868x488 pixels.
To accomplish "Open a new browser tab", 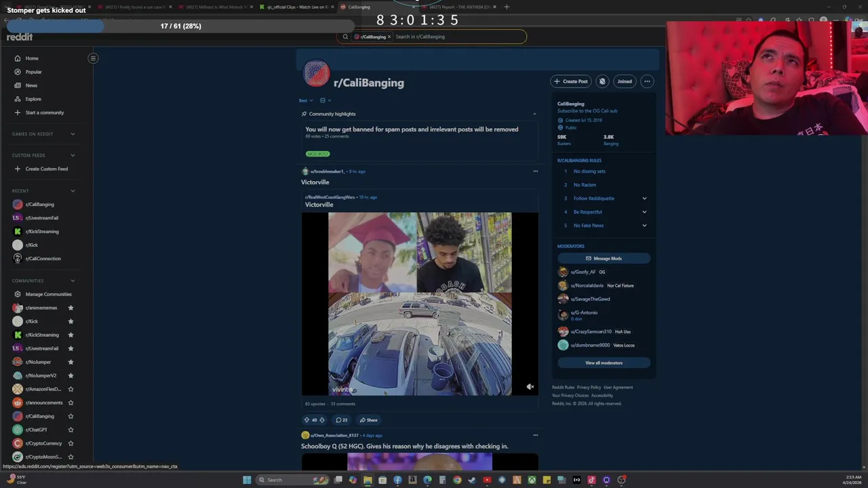I will pos(507,7).
